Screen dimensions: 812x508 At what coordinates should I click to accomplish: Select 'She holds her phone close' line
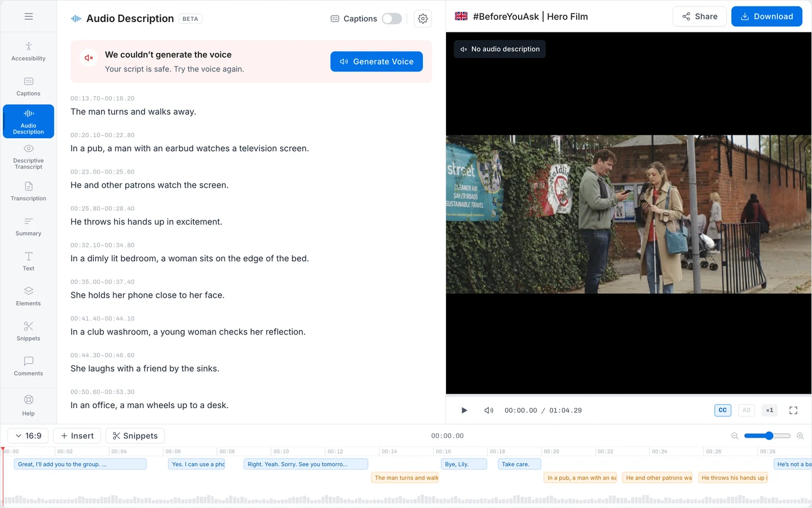147,295
